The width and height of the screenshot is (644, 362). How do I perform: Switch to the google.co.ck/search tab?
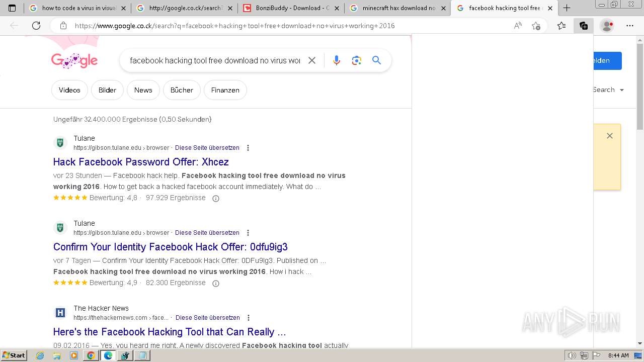185,8
